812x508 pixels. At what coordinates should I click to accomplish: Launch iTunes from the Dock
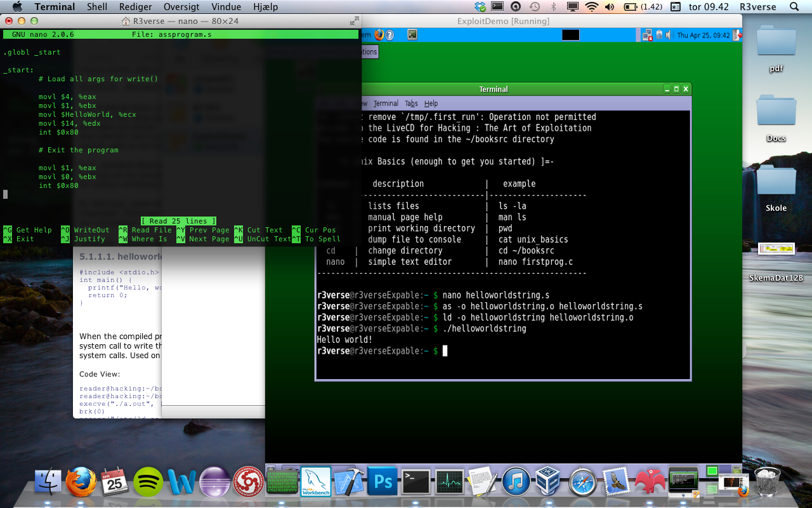tap(515, 482)
